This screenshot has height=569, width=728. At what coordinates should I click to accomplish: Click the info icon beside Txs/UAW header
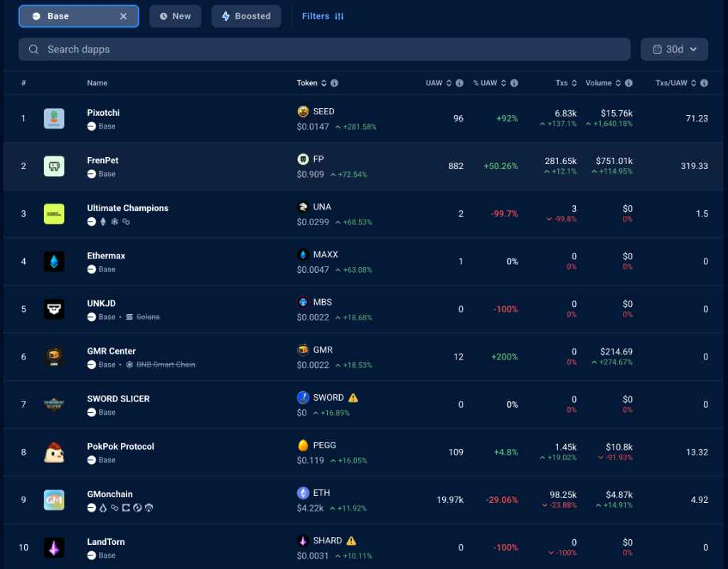(704, 83)
